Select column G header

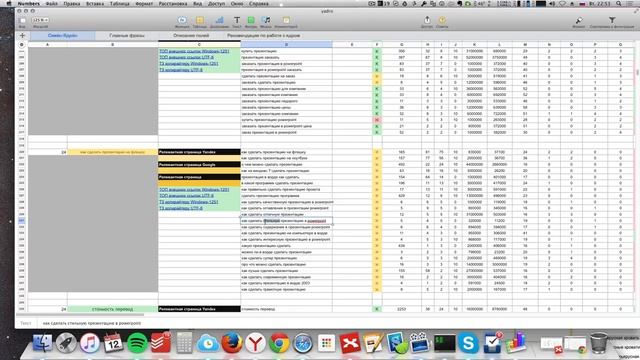(401, 44)
